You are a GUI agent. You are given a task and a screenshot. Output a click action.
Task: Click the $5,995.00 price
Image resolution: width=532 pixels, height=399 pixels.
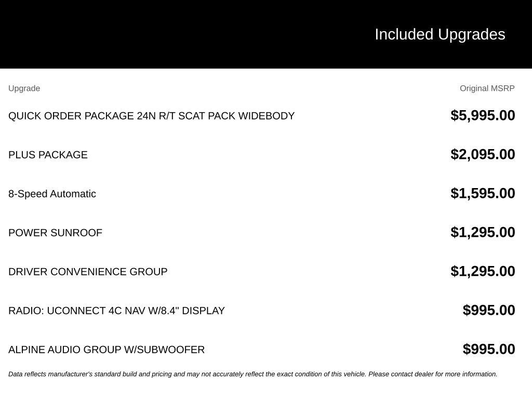(483, 115)
